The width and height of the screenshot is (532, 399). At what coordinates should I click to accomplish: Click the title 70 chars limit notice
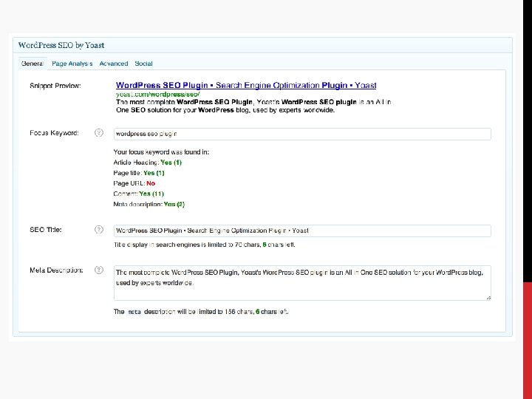[204, 245]
